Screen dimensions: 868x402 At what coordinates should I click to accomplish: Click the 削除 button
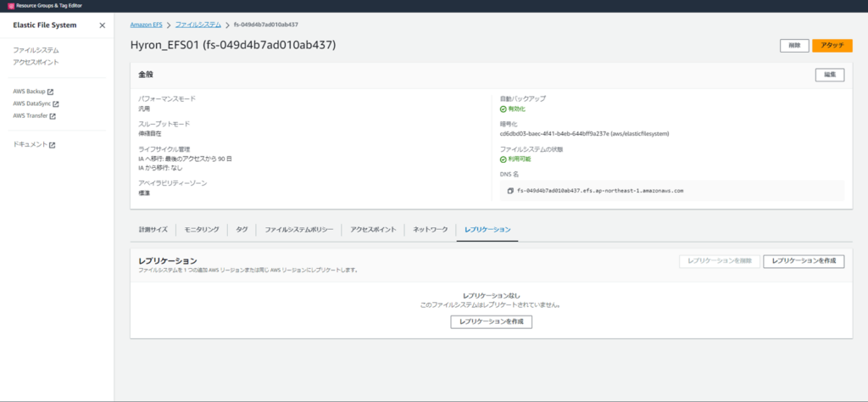[794, 46]
